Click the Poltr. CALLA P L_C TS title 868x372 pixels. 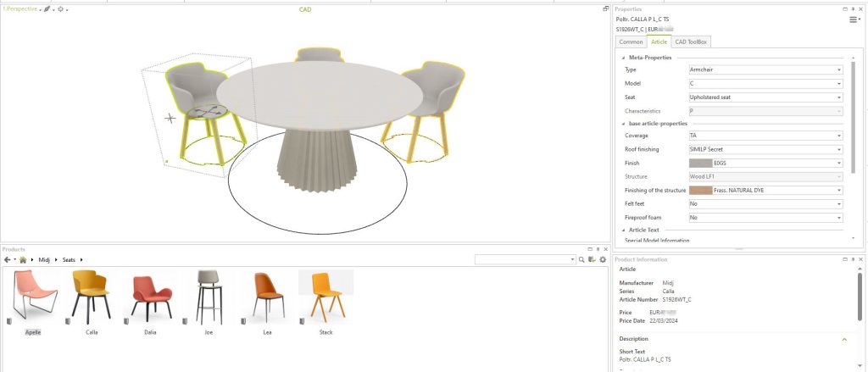(643, 19)
